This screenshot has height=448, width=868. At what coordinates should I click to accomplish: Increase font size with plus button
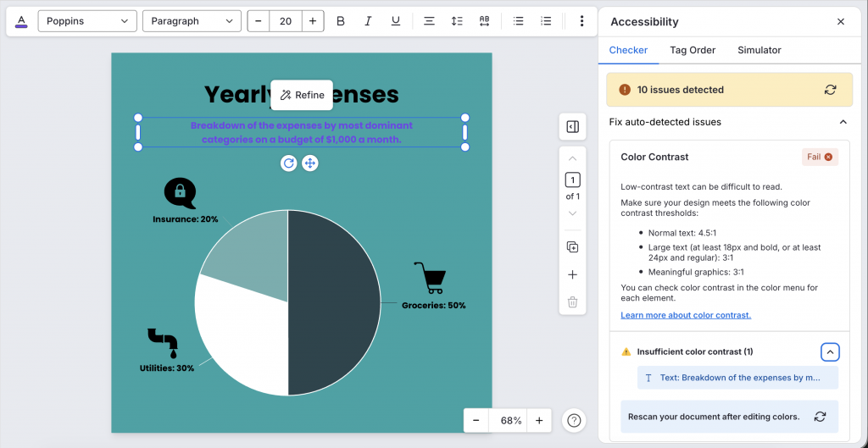[x=313, y=21]
